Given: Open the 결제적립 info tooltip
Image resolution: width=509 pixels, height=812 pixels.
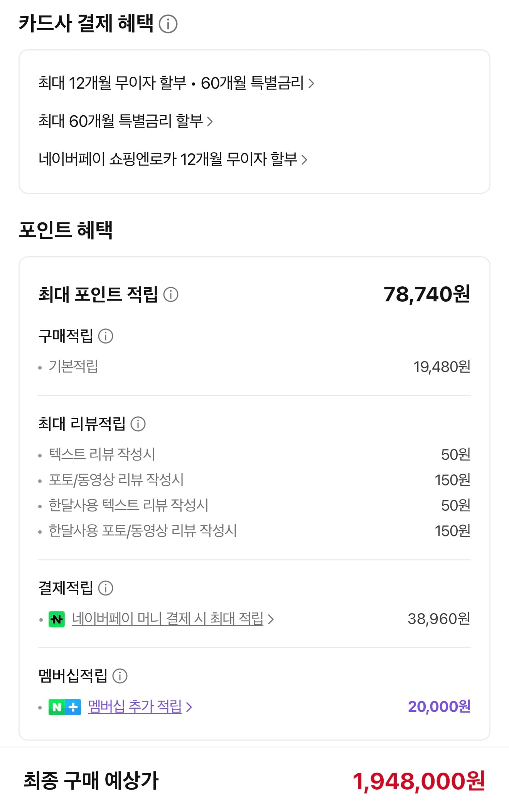Looking at the screenshot, I should (106, 588).
